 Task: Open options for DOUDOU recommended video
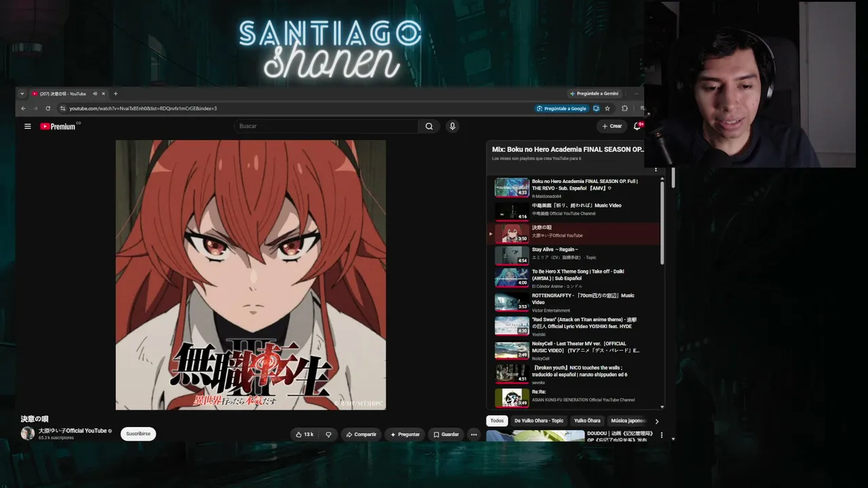662,435
